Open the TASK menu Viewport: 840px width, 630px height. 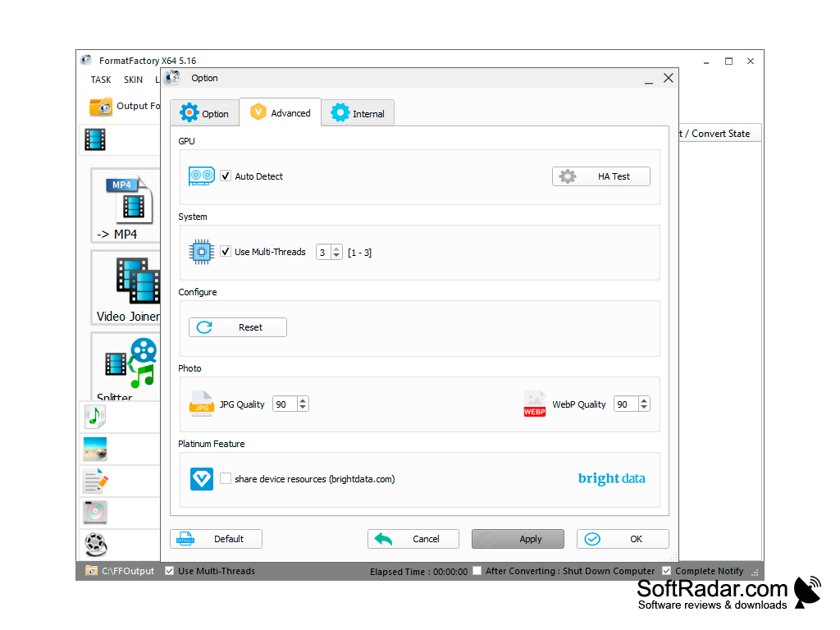click(x=101, y=80)
